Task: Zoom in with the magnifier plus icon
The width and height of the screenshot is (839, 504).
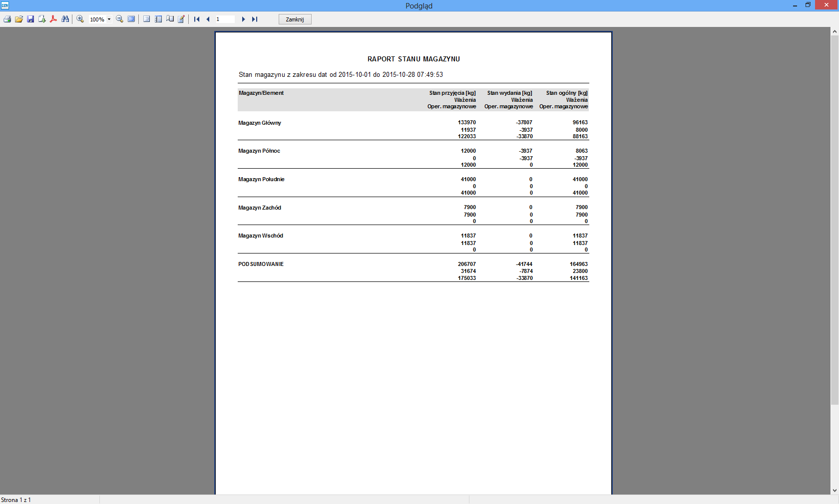Action: click(80, 19)
